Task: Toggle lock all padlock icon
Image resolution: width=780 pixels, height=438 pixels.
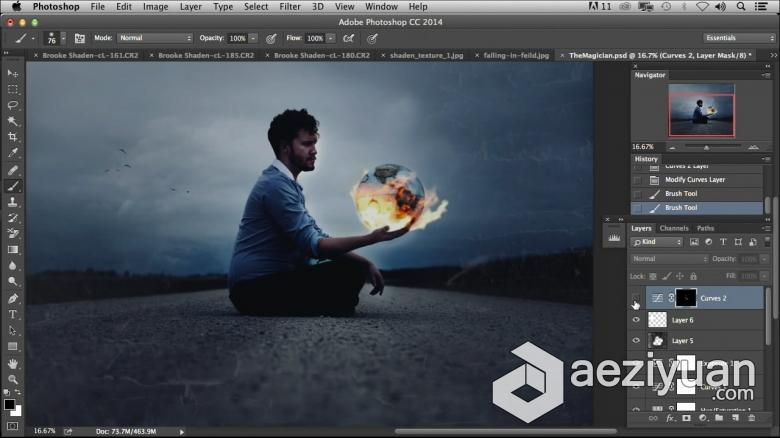Action: 693,276
